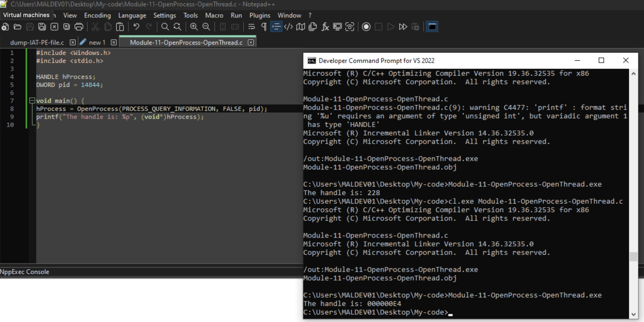Click the Find magnifier icon
Image resolution: width=644 pixels, height=322 pixels.
[x=165, y=27]
